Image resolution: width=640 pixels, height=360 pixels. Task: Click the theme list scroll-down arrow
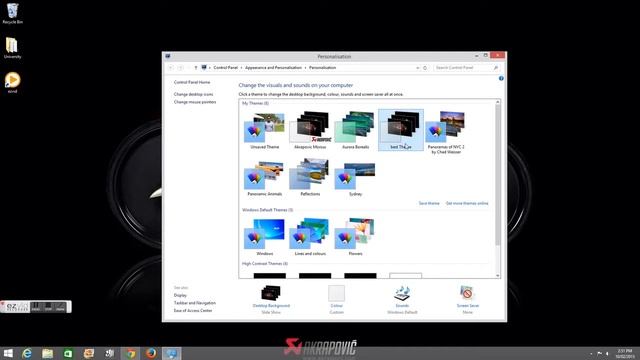(498, 276)
